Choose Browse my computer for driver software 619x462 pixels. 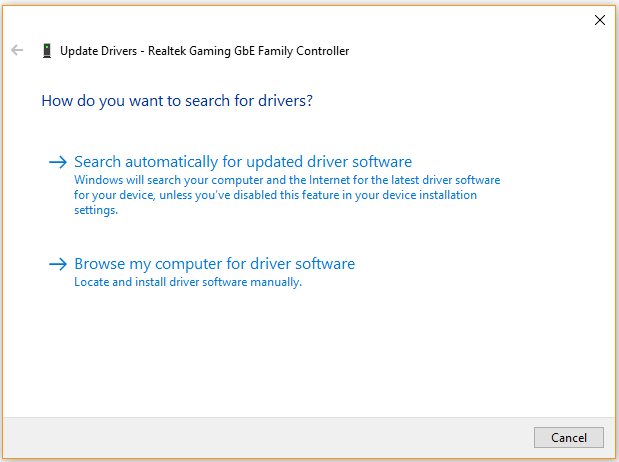pos(214,264)
